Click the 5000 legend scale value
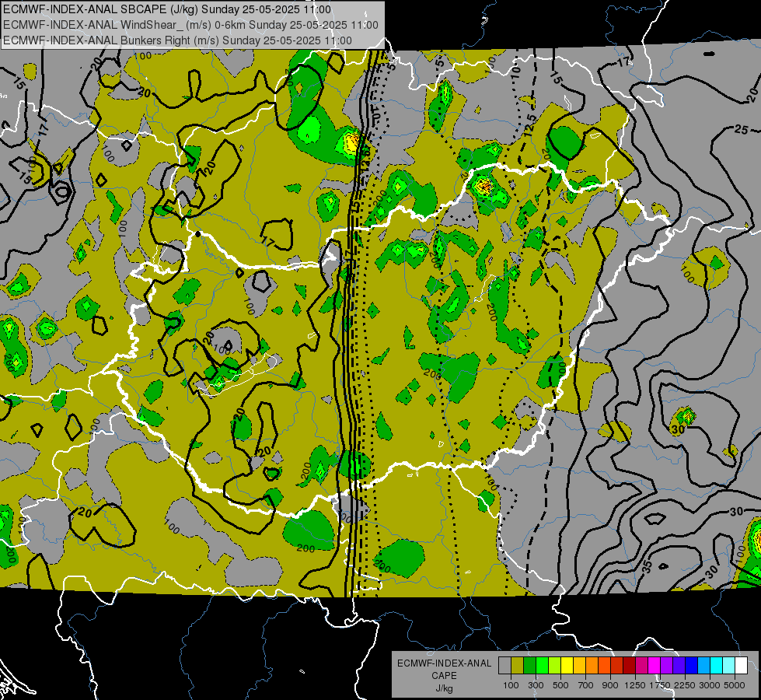Viewport: 761px width, 700px height. (735, 685)
